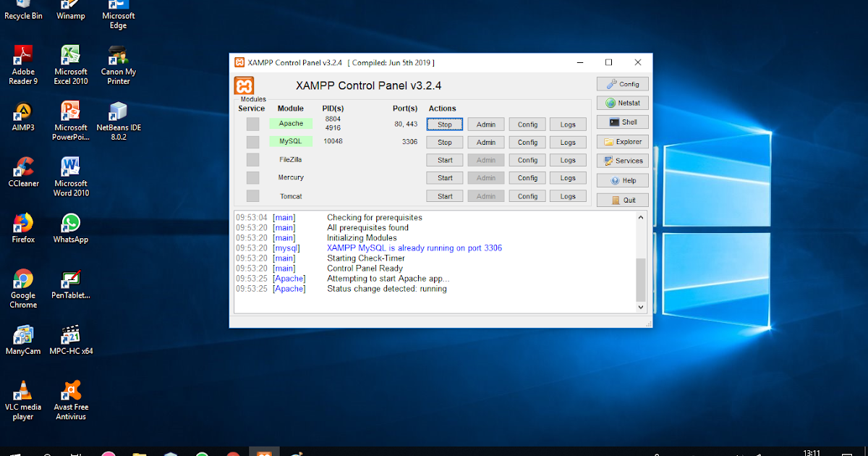Select the Avast Free Antivirus desktop icon
Image resolution: width=868 pixels, height=456 pixels.
pos(71,400)
